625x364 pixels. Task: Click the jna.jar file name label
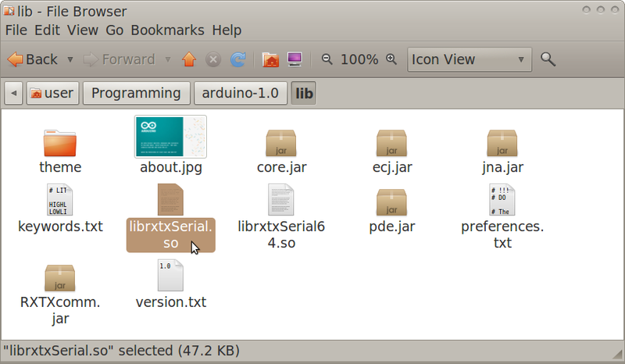[x=502, y=167]
